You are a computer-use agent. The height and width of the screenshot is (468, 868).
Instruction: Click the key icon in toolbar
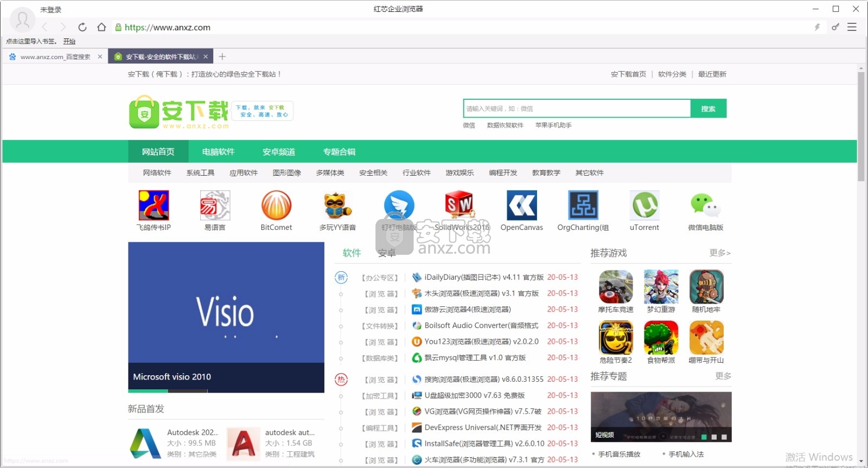pos(835,27)
